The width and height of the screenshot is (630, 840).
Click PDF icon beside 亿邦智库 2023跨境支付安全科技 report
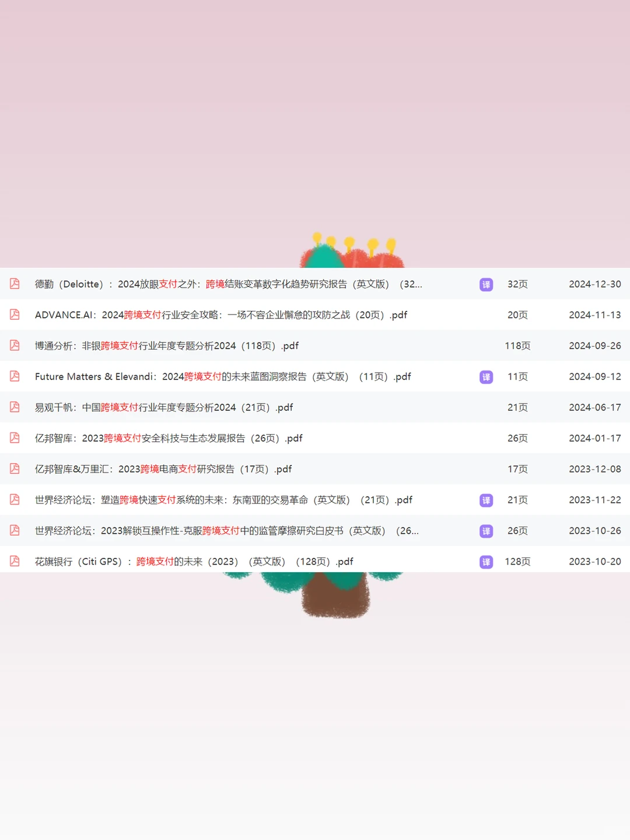pos(15,437)
